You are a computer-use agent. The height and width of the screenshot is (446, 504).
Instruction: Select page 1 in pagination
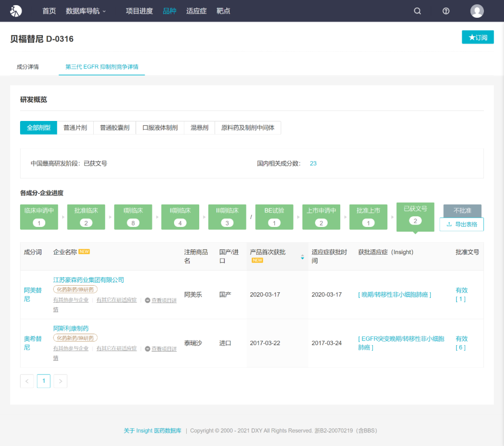(x=44, y=381)
